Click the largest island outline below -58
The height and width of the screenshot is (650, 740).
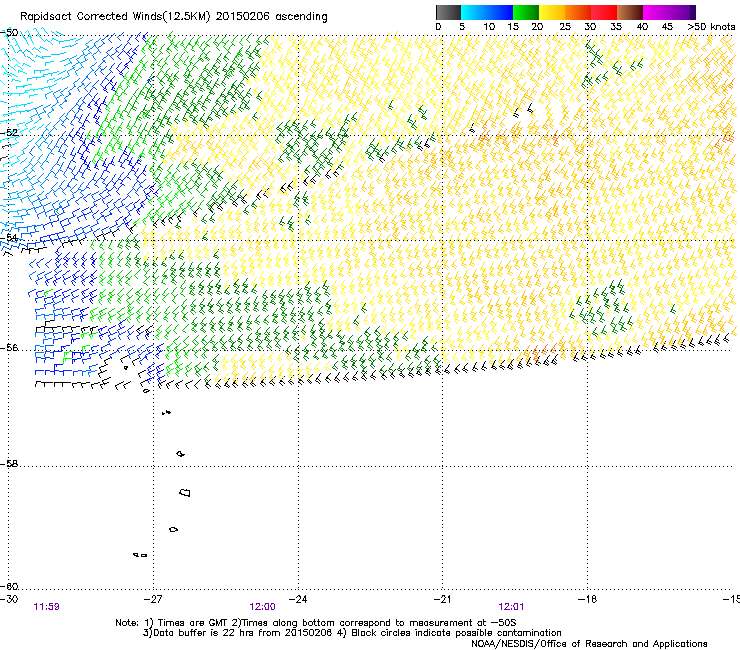[185, 492]
